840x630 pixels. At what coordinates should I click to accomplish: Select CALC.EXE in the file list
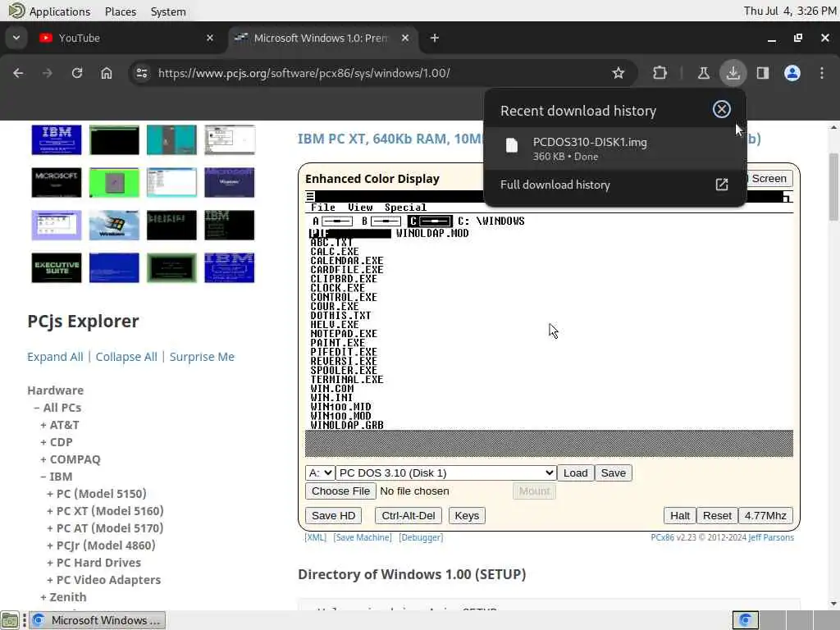(335, 251)
